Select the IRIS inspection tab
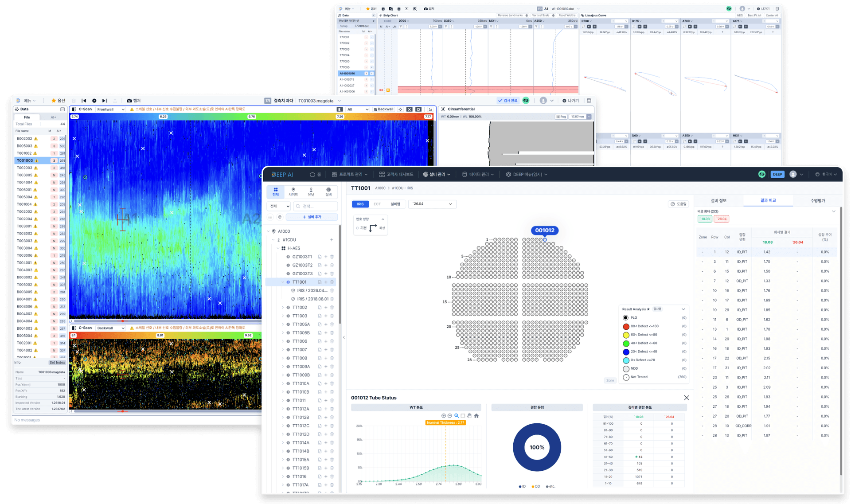The width and height of the screenshot is (851, 504). pyautogui.click(x=360, y=204)
